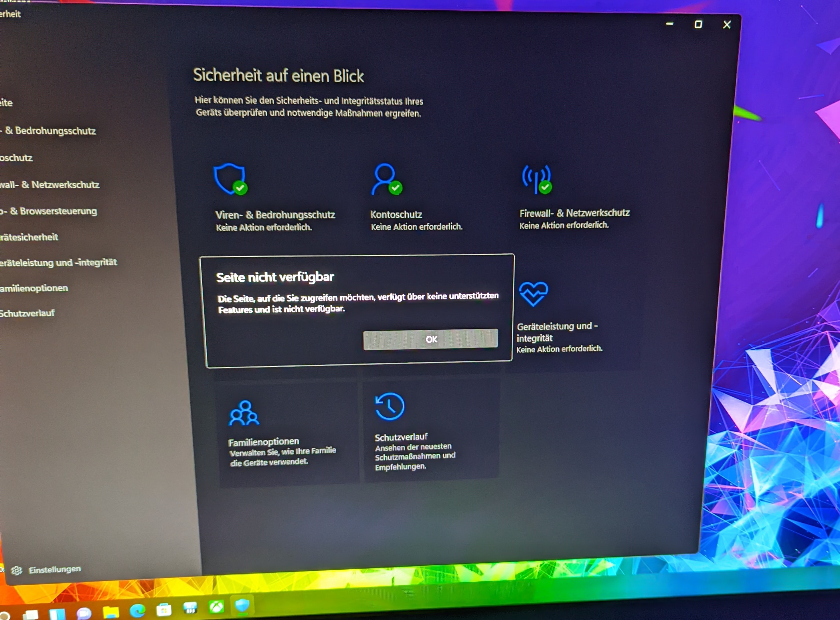Open File Explorer from taskbar
The width and height of the screenshot is (840, 620).
(111, 612)
